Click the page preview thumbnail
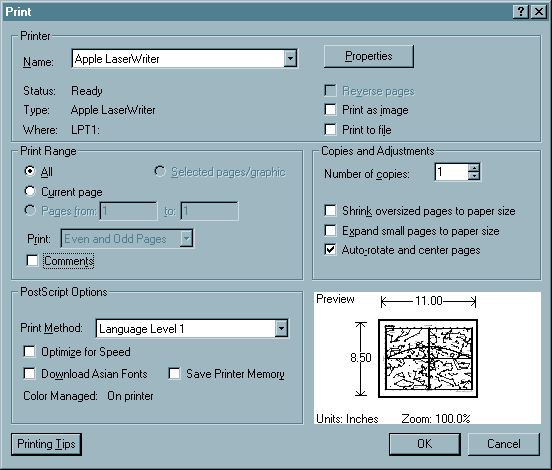This screenshot has height=470, width=552. tap(428, 358)
